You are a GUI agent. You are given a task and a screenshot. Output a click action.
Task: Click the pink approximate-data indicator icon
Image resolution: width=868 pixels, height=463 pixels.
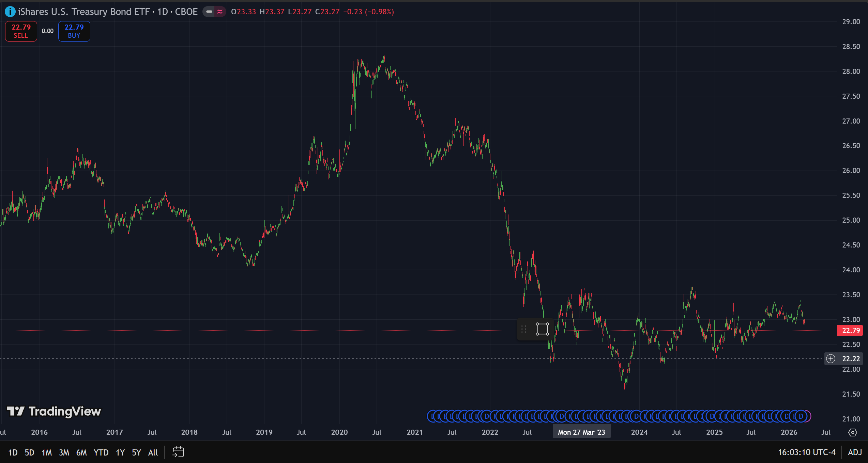click(x=220, y=12)
